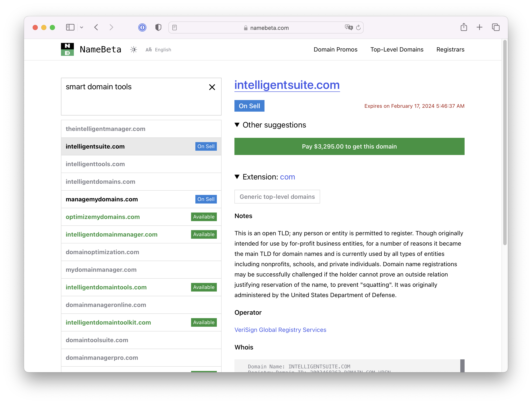Click the page vertical scrollbar

click(505, 143)
